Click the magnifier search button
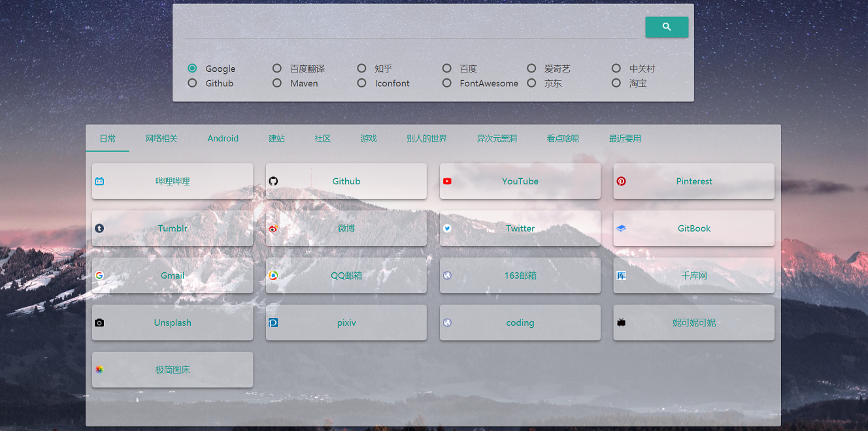Image resolution: width=868 pixels, height=431 pixels. 667,27
